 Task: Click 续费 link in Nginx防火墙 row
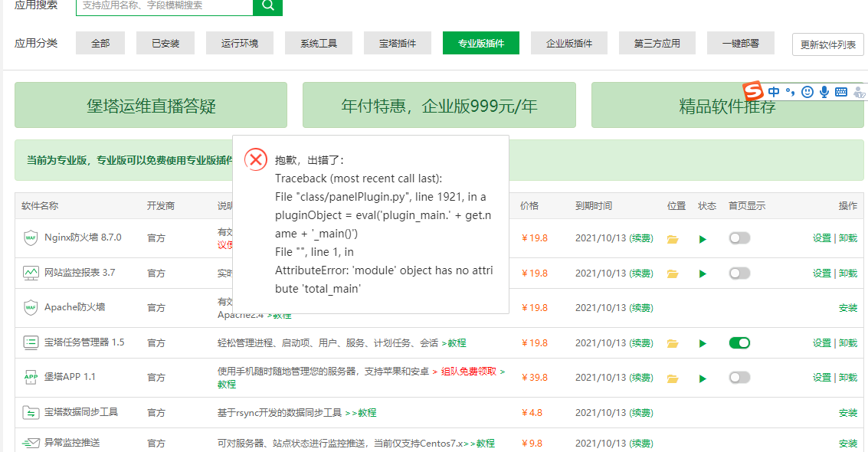click(x=641, y=238)
